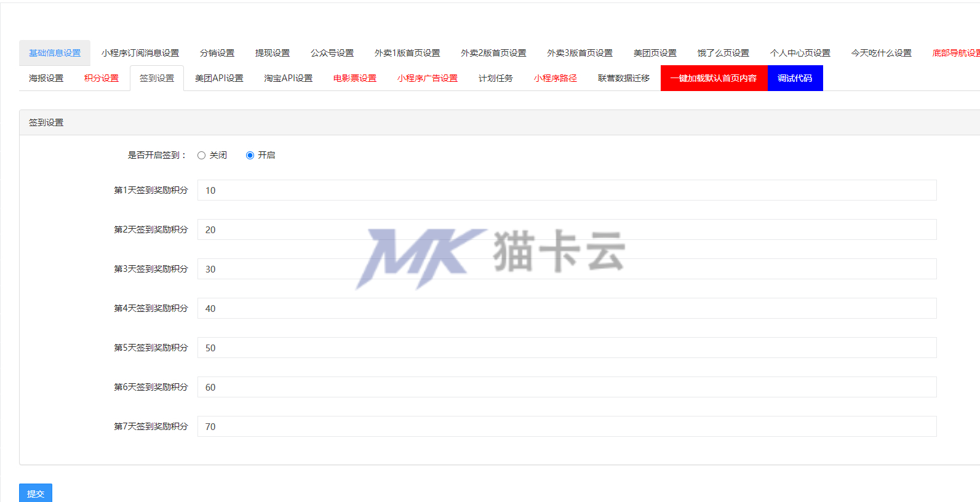Go to 电影票设置 tab

pos(355,78)
